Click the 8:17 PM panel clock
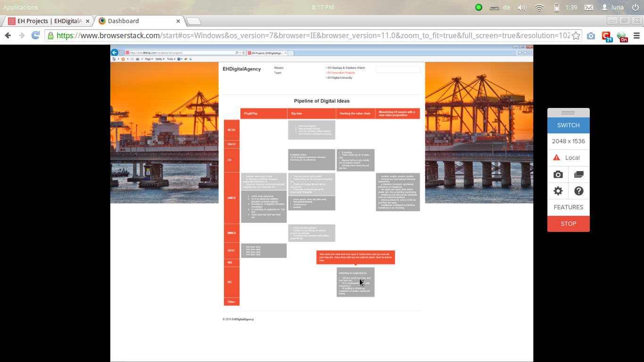The image size is (644, 362). (323, 8)
